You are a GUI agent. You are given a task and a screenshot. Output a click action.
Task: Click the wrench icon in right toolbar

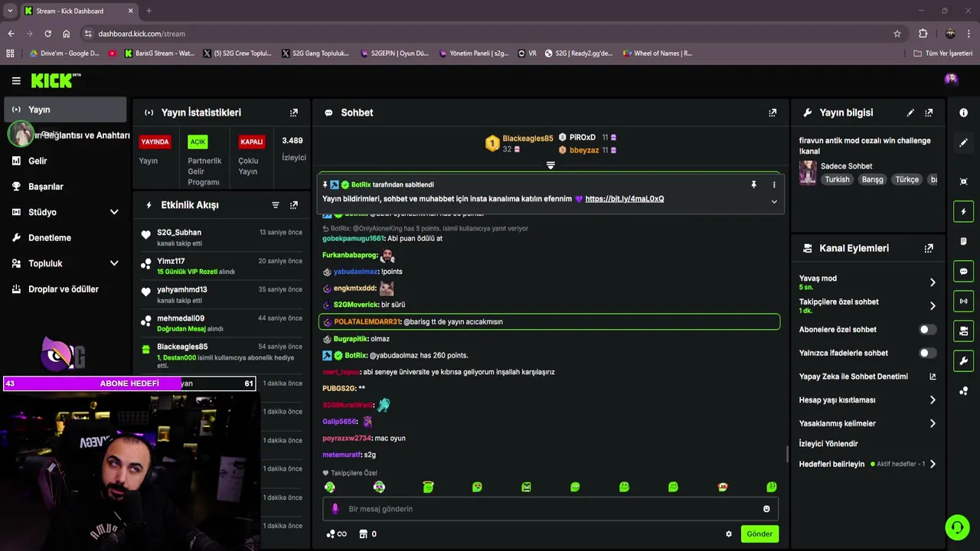click(x=963, y=360)
